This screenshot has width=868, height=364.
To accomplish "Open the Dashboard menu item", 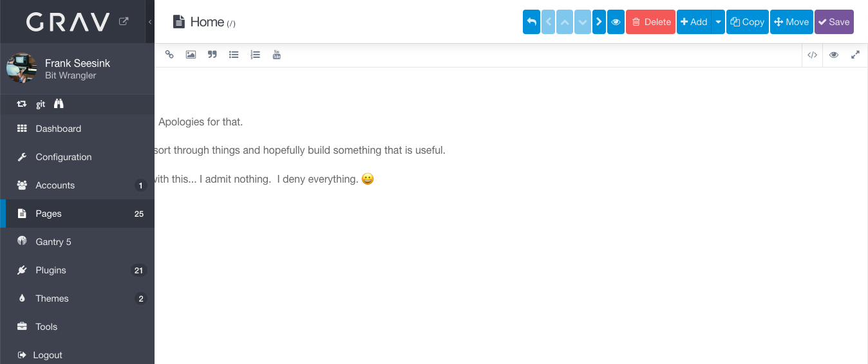I will 77,129.
